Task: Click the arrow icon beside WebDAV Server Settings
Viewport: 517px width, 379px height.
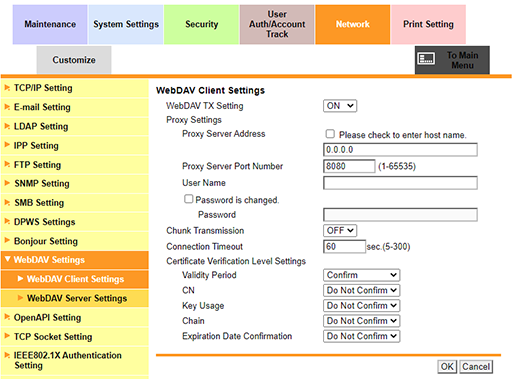Action: point(20,298)
